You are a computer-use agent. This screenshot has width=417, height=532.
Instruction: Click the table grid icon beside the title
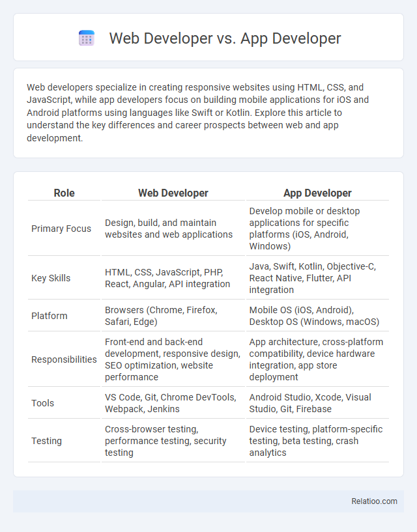click(x=87, y=38)
